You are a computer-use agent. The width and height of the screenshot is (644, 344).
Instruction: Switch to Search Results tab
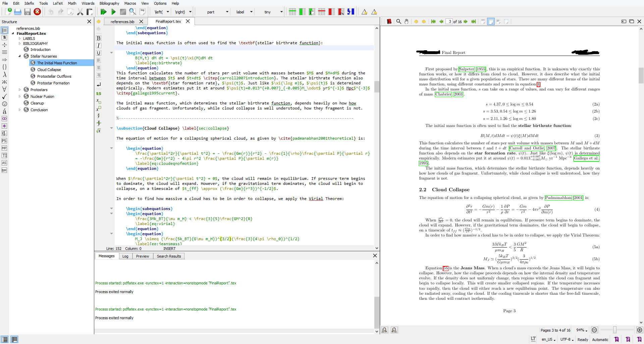tap(169, 256)
